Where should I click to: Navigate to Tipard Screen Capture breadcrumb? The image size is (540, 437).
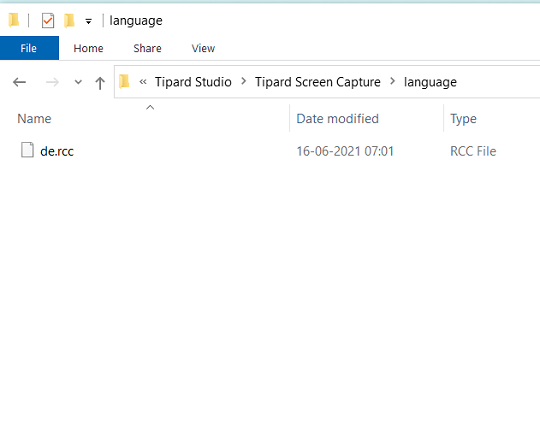point(318,82)
